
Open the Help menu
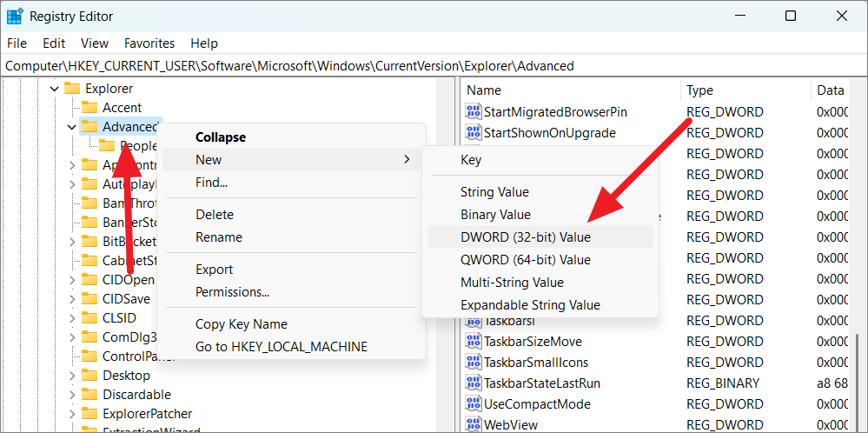coord(203,43)
